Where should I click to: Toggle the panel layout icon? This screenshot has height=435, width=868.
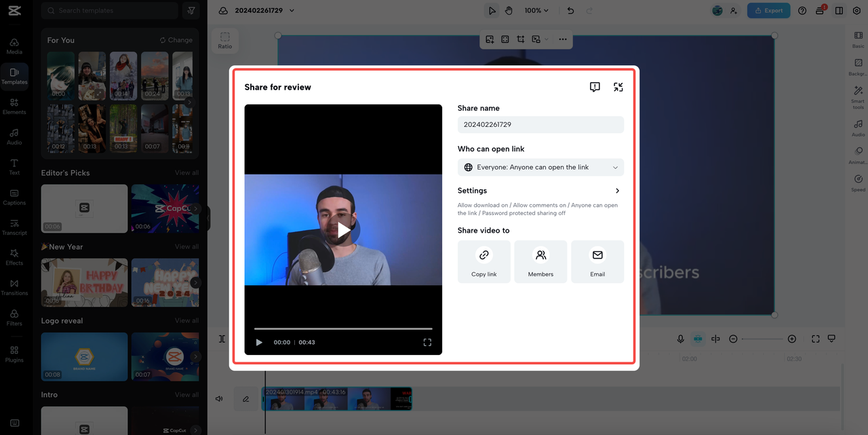[x=840, y=10]
